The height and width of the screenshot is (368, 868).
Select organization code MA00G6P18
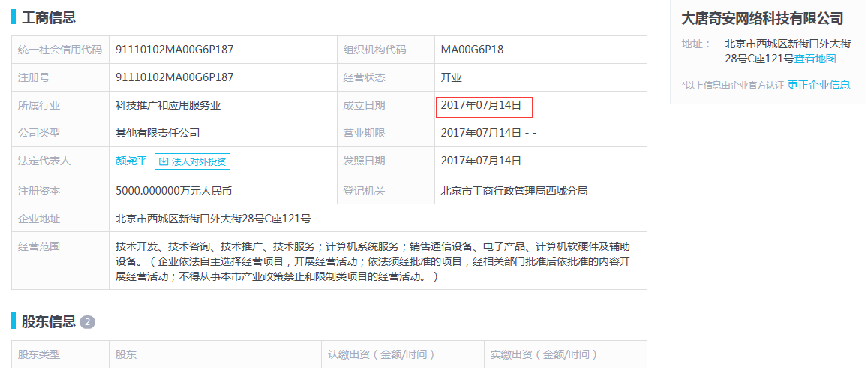point(472,50)
